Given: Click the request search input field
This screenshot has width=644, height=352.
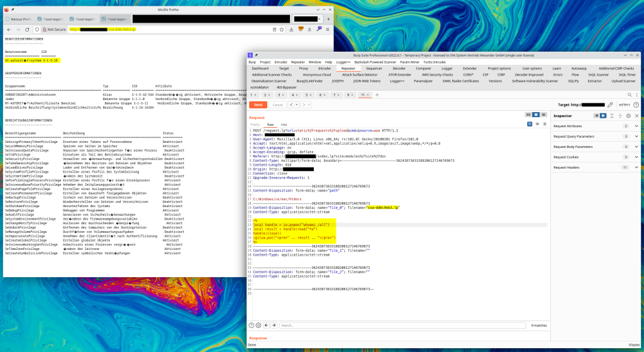Looking at the screenshot, I should pyautogui.click(x=402, y=326).
